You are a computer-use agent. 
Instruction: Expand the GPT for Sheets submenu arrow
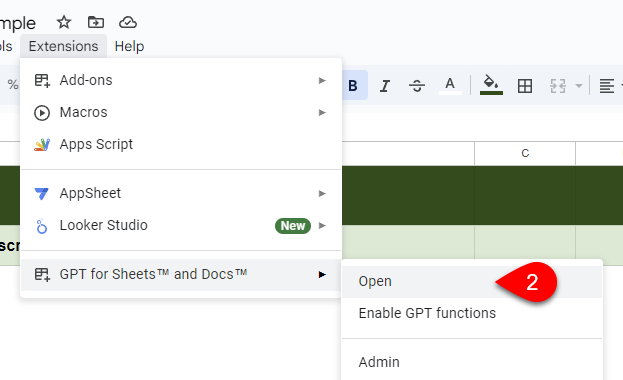tap(322, 275)
